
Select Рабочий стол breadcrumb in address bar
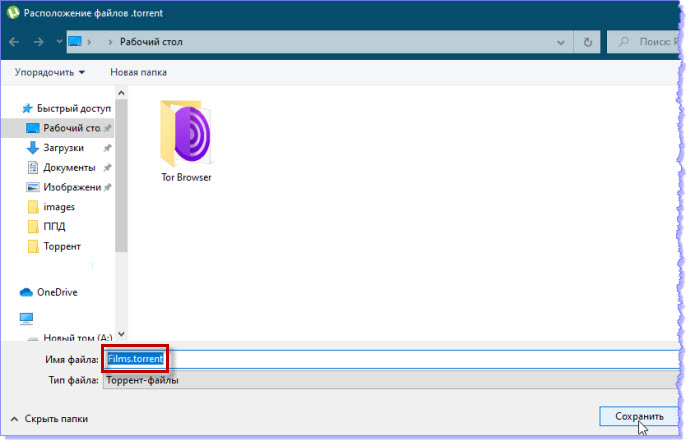click(x=151, y=42)
